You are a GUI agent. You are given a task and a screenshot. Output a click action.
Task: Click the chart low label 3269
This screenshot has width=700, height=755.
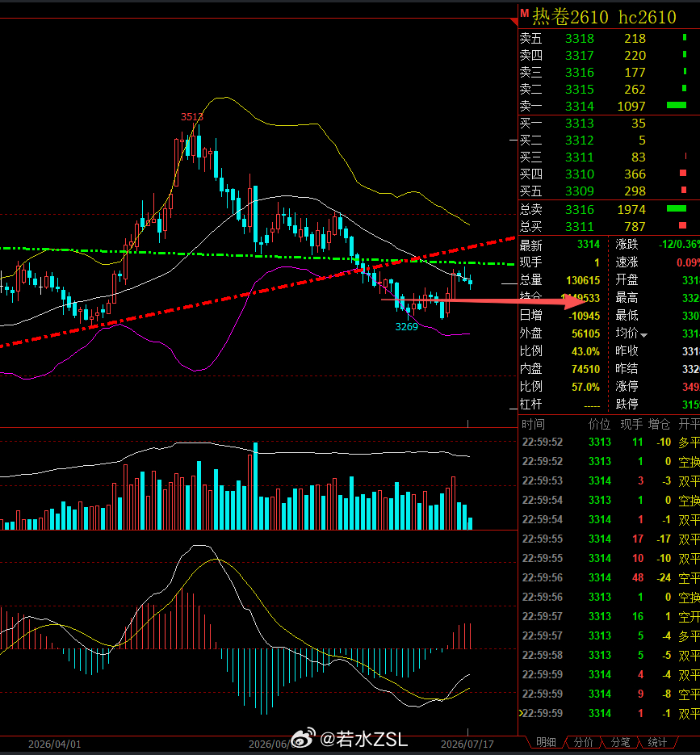[406, 327]
